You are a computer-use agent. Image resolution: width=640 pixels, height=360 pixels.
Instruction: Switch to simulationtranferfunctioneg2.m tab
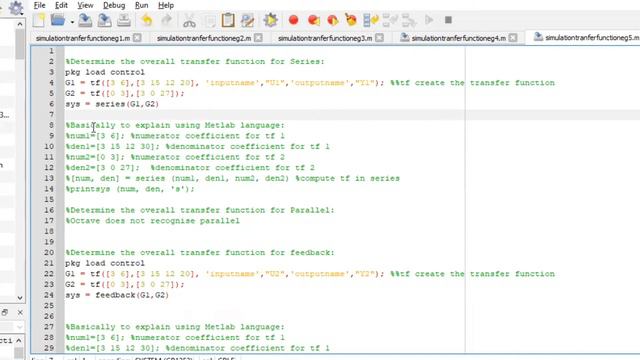204,38
